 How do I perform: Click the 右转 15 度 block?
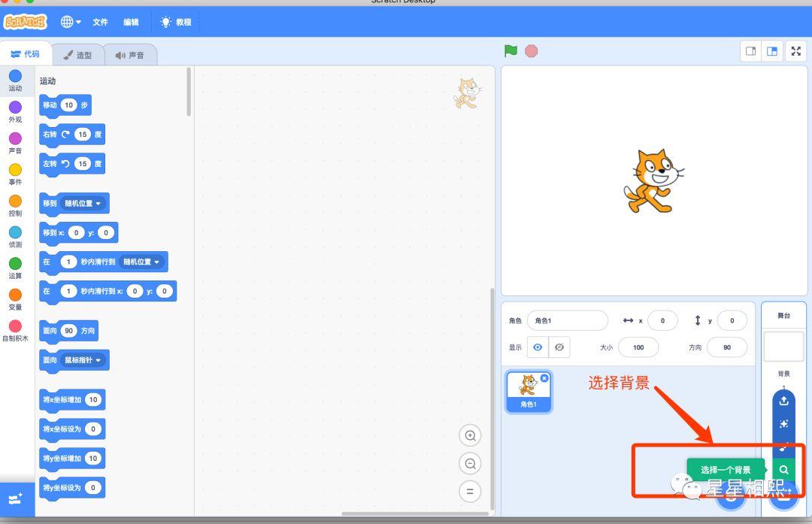pyautogui.click(x=72, y=135)
